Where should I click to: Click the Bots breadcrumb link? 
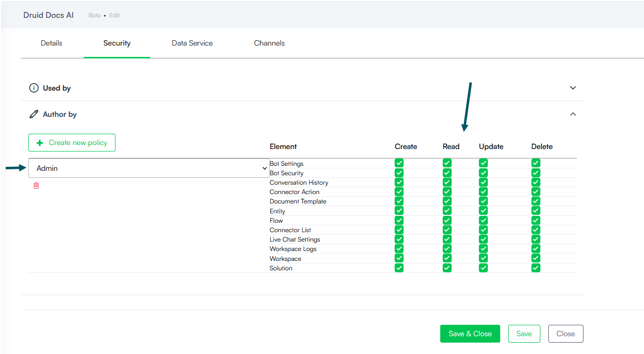coord(95,15)
